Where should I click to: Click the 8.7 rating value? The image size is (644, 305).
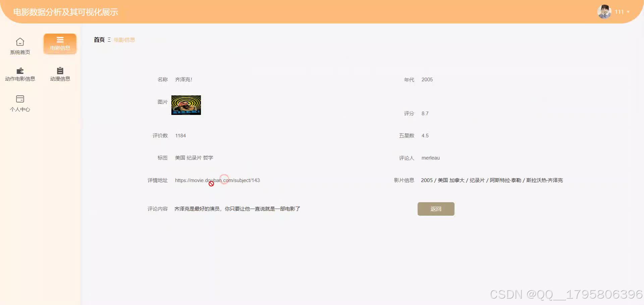point(425,113)
